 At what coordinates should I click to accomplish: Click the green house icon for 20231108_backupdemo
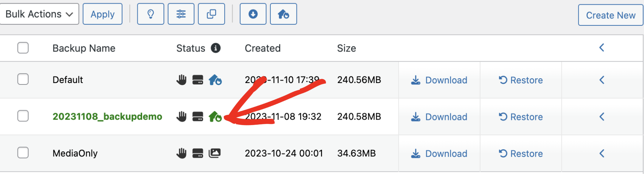tap(215, 116)
